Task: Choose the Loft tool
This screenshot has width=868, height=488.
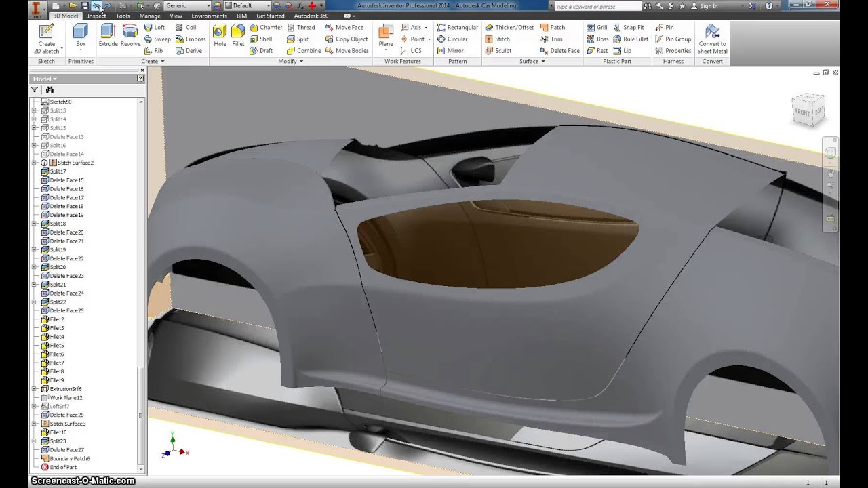Action: coord(155,28)
